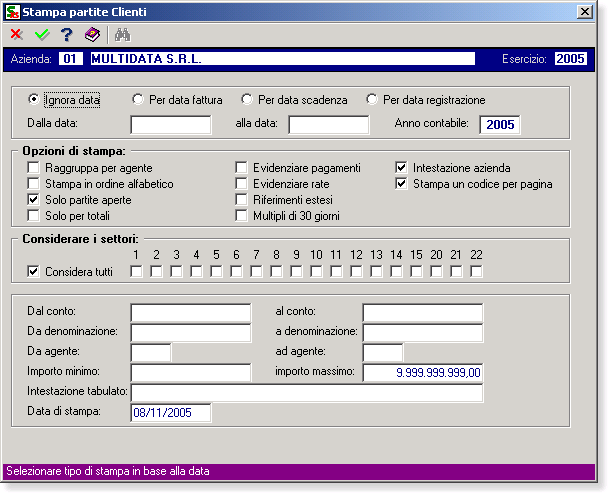
Task: Tick settore 6 checkbox
Action: pyautogui.click(x=236, y=271)
